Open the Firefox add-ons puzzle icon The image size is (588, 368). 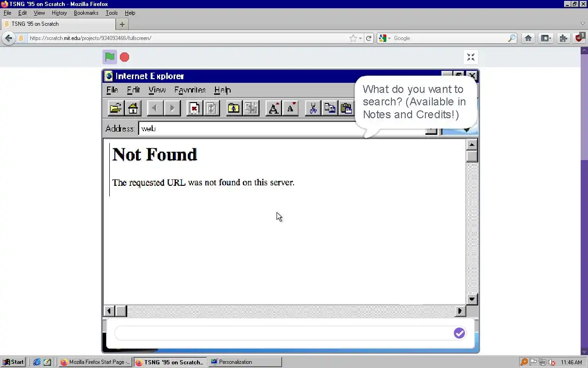coord(563,38)
